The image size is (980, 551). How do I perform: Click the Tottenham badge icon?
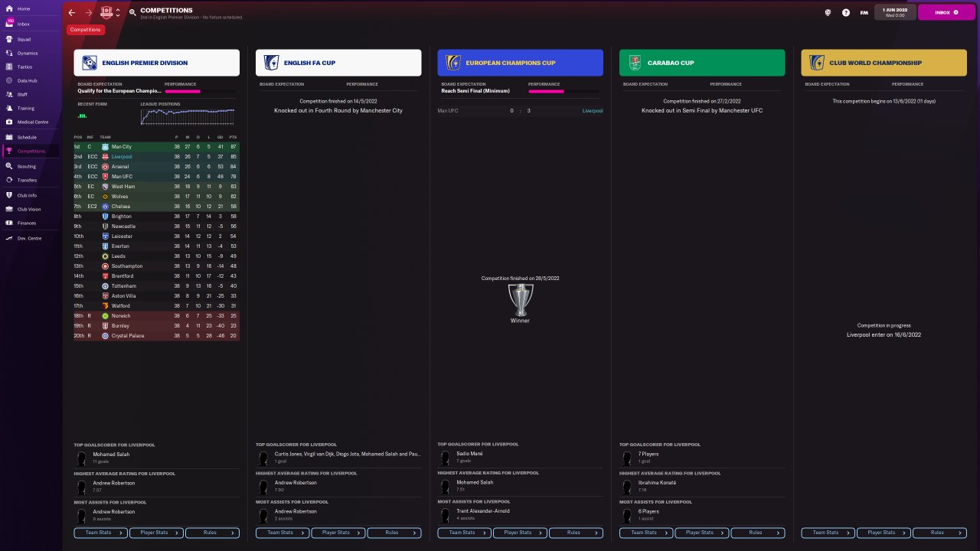105,286
